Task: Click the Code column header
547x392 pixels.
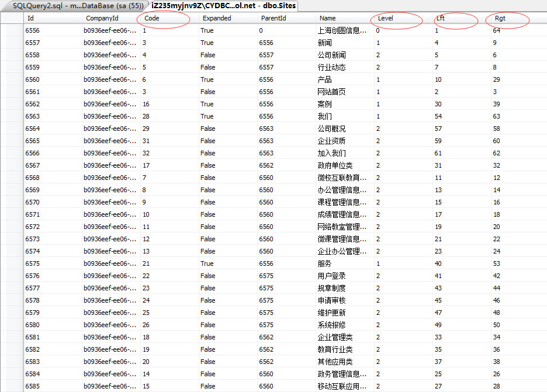Action: pos(170,18)
